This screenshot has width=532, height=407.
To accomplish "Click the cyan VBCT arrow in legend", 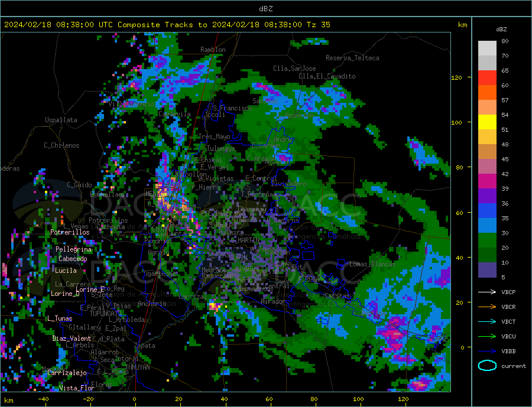I will 487,321.
